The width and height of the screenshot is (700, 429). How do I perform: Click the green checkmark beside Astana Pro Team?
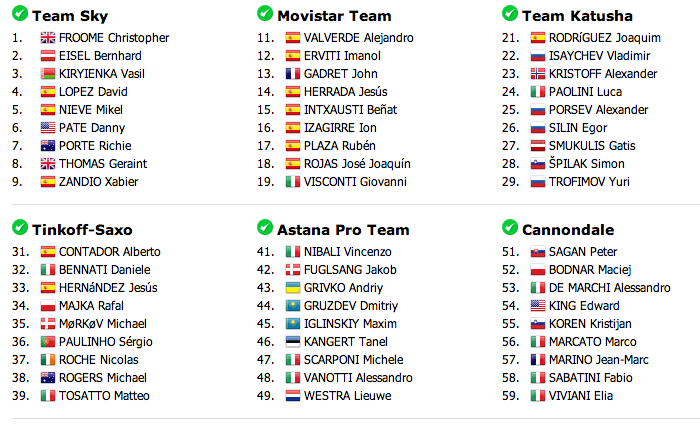click(265, 227)
